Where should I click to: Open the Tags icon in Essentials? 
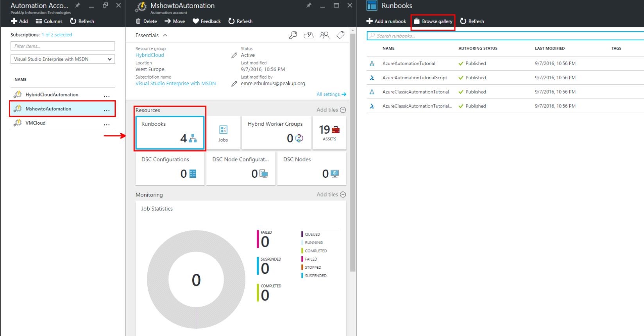click(340, 36)
